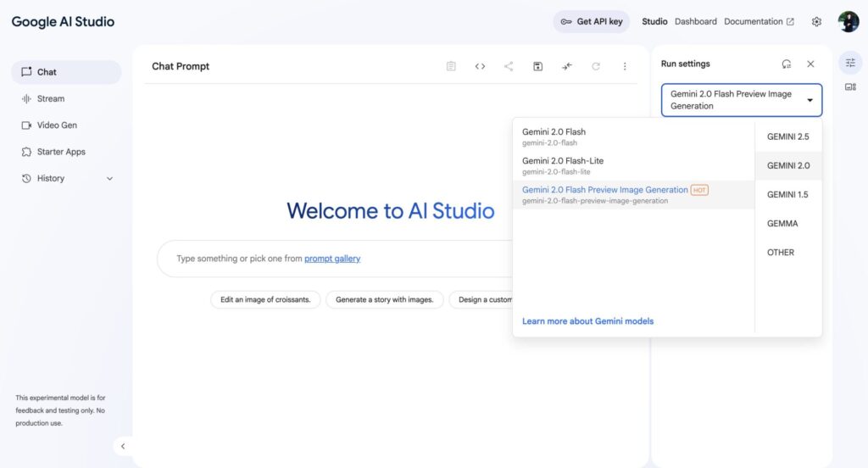868x468 pixels.
Task: Click the compare mode icon
Action: coord(567,66)
